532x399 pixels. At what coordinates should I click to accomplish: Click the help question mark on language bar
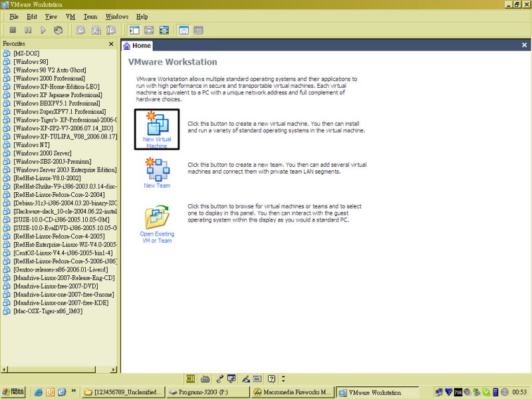pos(271,378)
